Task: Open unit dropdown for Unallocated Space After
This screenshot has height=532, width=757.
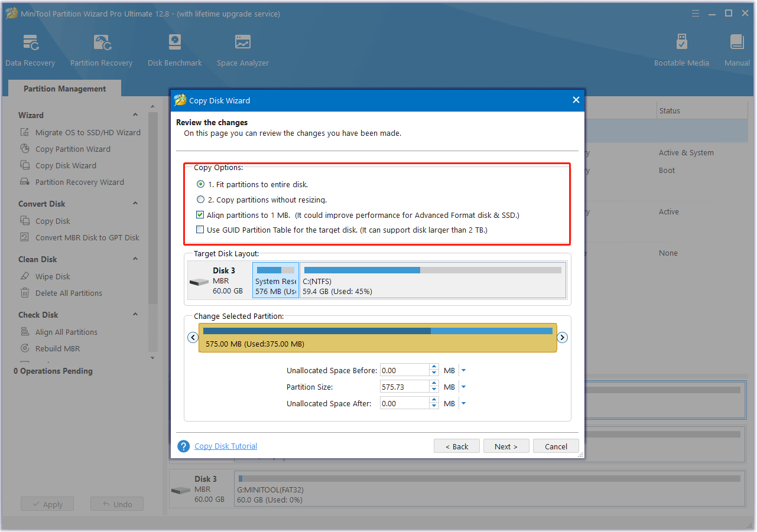Action: coord(463,403)
